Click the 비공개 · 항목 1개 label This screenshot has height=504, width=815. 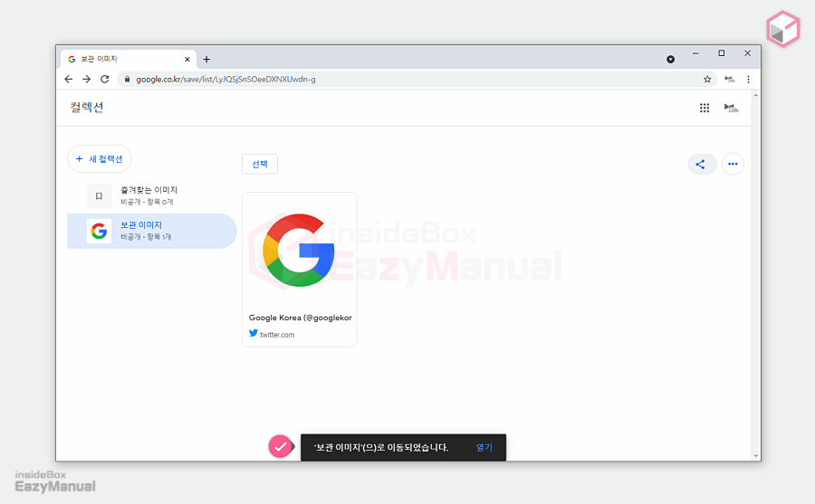coord(146,237)
